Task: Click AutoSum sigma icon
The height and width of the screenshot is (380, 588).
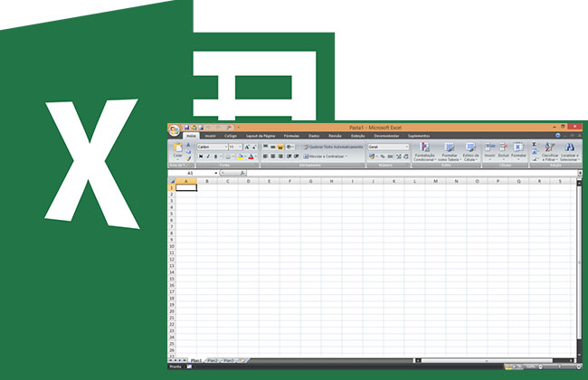Action: pos(534,145)
